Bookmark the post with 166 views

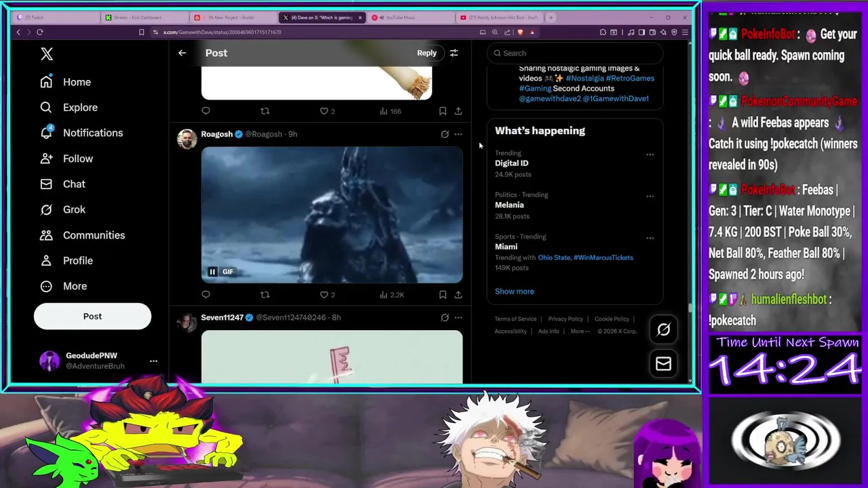(442, 111)
